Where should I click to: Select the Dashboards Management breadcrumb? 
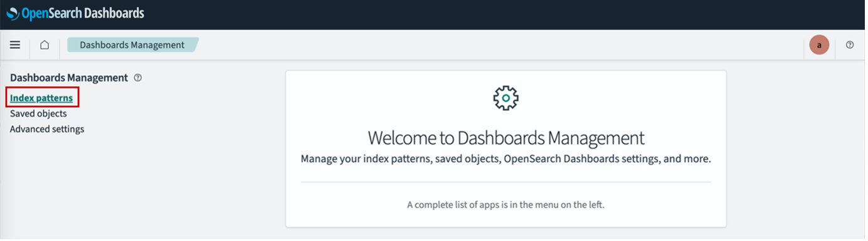pyautogui.click(x=132, y=45)
